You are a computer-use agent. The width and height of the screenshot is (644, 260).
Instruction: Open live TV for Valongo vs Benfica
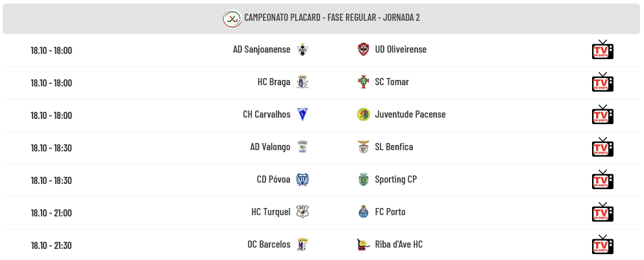602,148
